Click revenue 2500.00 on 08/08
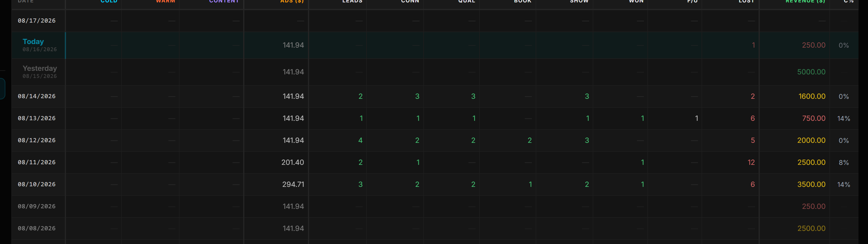The image size is (868, 244). click(811, 228)
